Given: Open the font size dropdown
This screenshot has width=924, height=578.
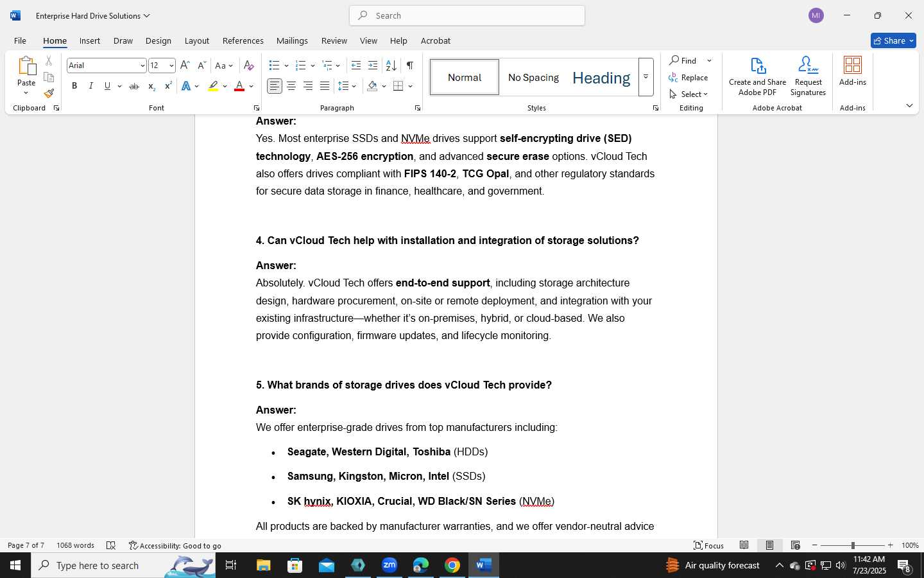Looking at the screenshot, I should coord(171,66).
